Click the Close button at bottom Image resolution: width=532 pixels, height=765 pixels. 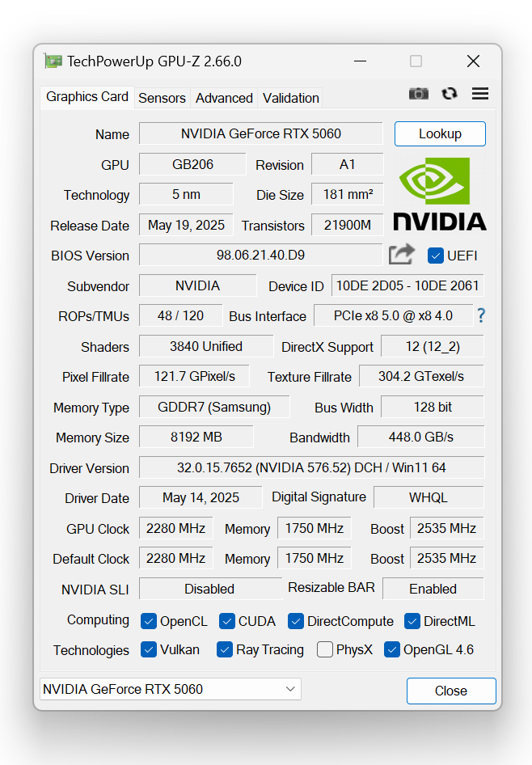(x=450, y=691)
